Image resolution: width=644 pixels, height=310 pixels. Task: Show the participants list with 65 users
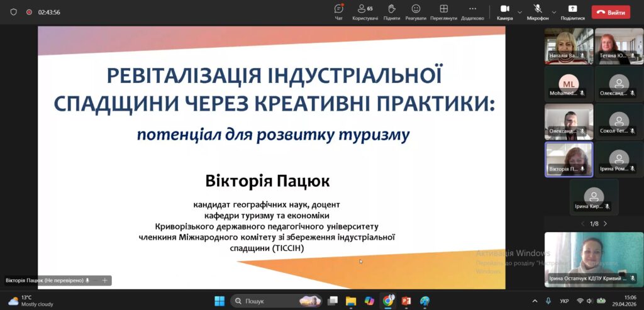[x=365, y=9]
